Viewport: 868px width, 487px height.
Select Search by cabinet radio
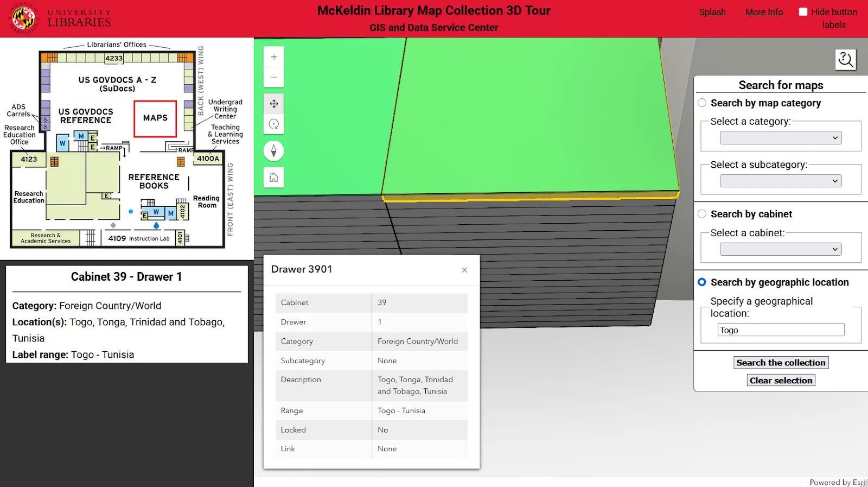coord(702,214)
